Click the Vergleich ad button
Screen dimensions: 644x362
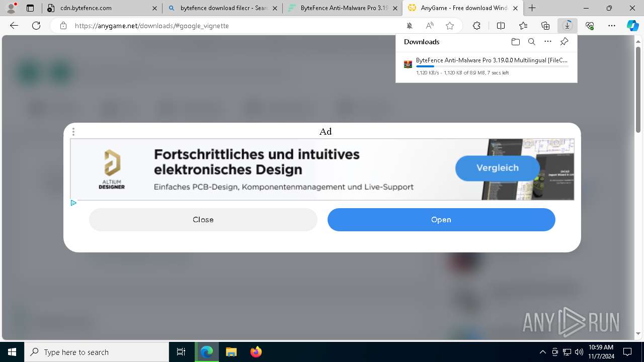tap(498, 168)
